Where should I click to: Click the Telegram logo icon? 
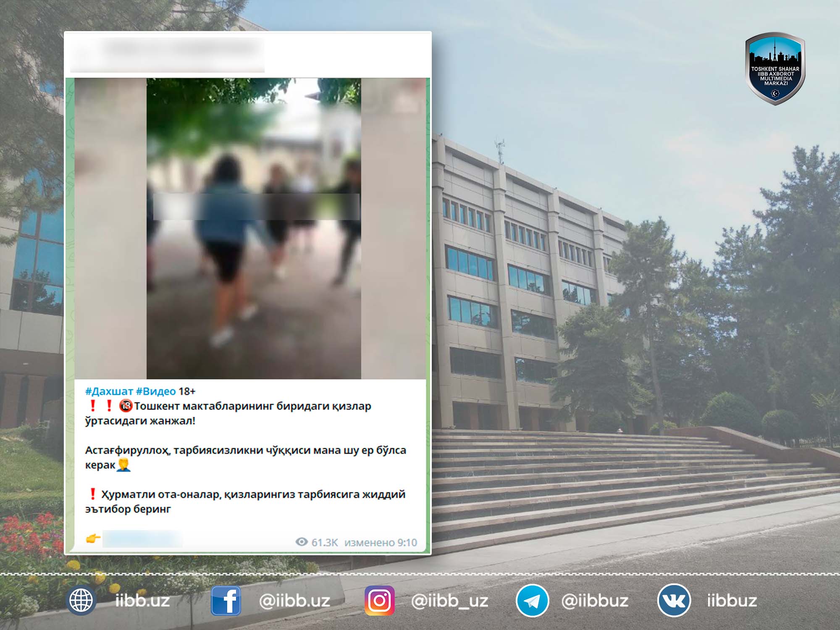tap(532, 601)
